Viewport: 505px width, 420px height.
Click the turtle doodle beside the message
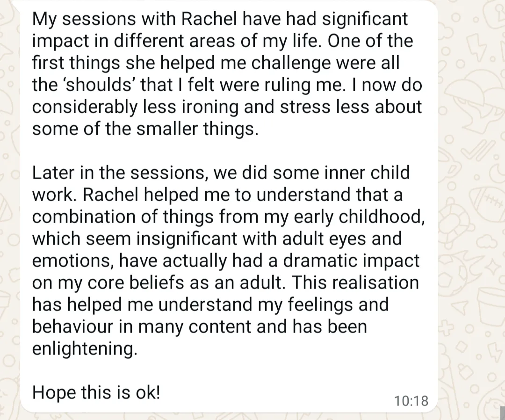coord(455,228)
